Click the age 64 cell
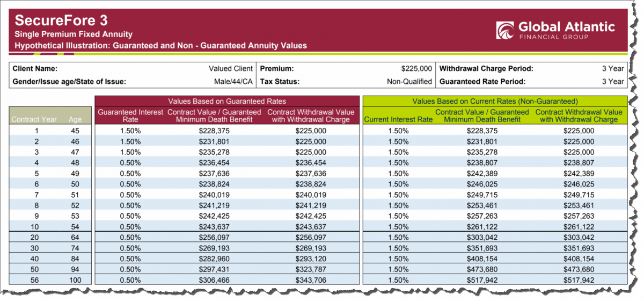The height and width of the screenshot is (301, 644). [75, 238]
